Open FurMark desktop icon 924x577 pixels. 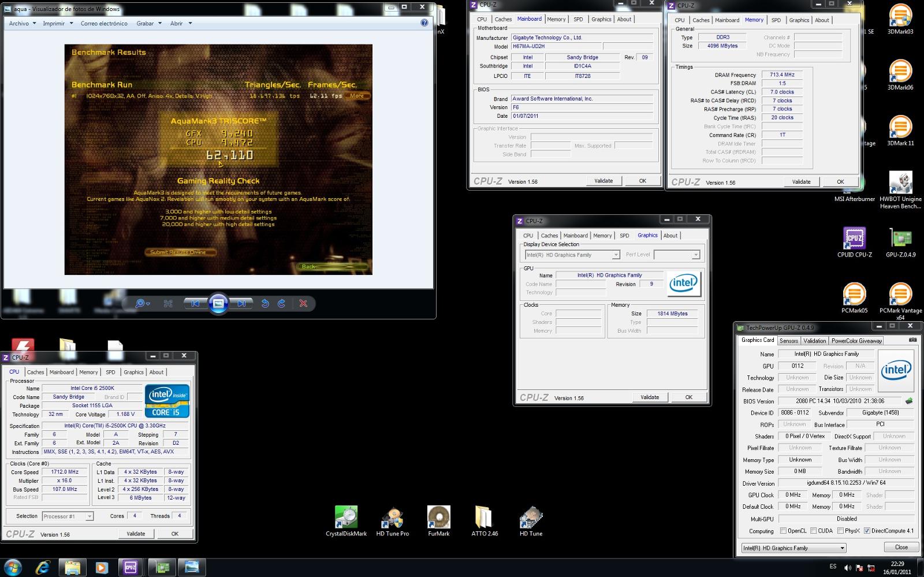coord(439,521)
